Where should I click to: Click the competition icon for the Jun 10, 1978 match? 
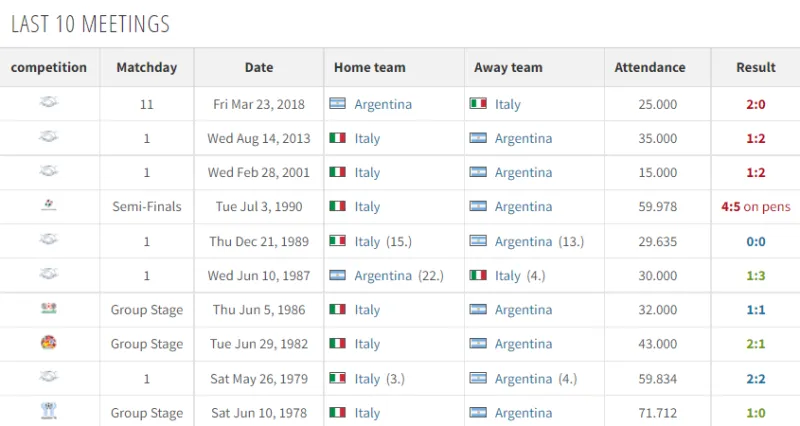tap(50, 411)
